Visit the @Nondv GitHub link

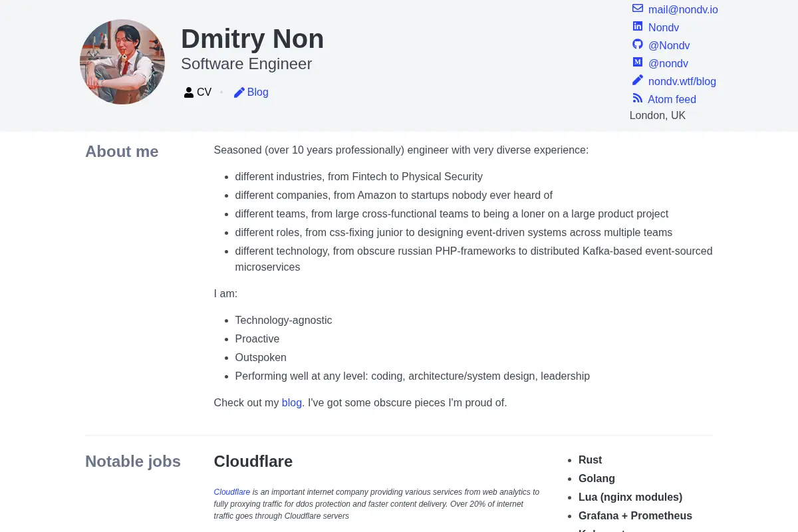(x=669, y=45)
